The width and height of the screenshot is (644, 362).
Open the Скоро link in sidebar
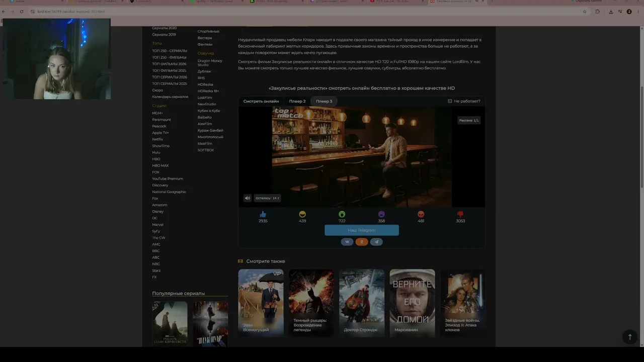point(157,90)
